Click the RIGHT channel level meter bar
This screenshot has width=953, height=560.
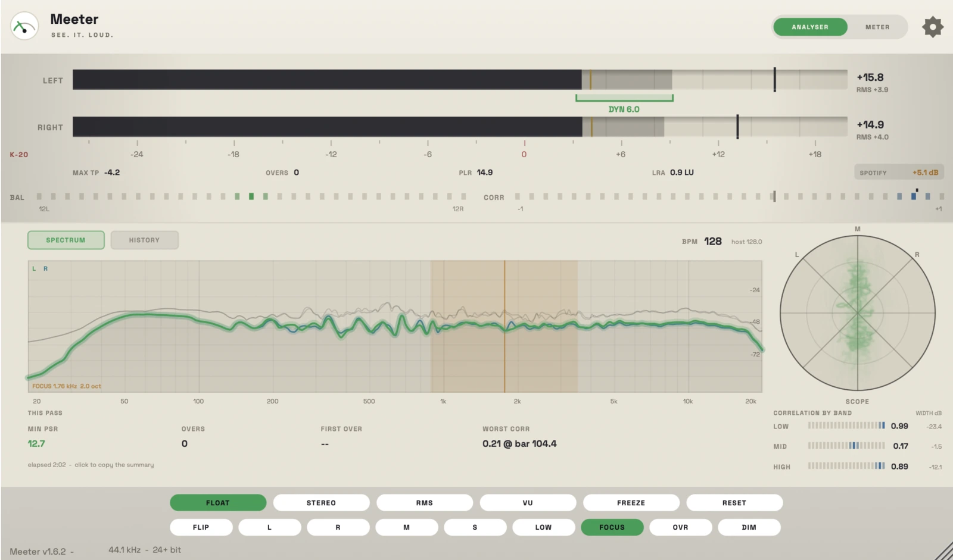(x=460, y=127)
